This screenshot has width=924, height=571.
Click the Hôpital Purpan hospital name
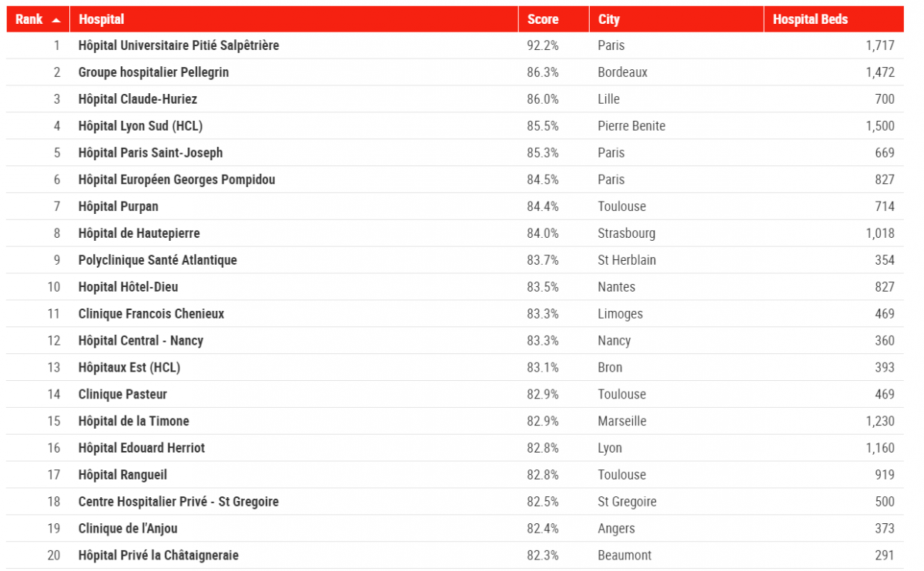(118, 206)
